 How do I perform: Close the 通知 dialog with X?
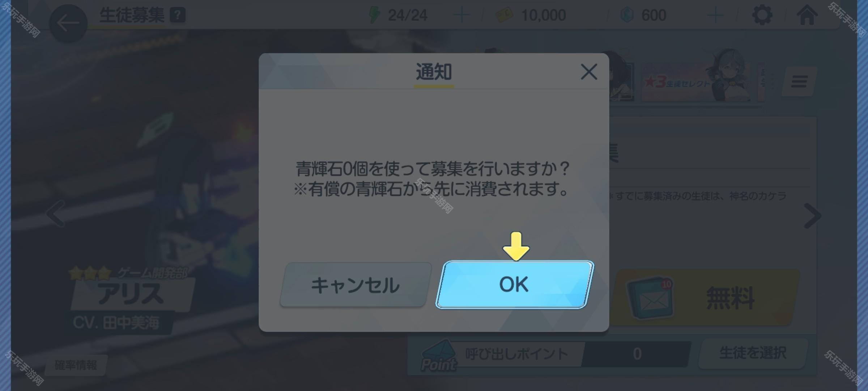pyautogui.click(x=589, y=72)
